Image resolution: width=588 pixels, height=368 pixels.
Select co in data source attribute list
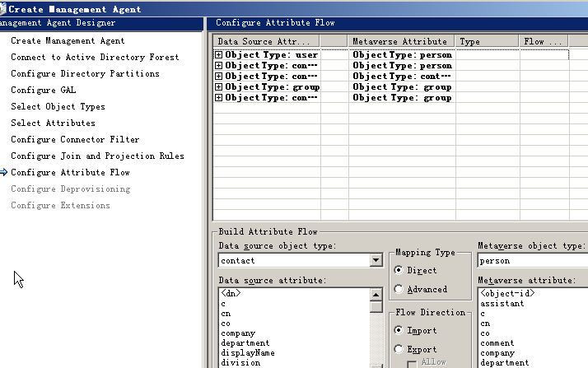(226, 324)
